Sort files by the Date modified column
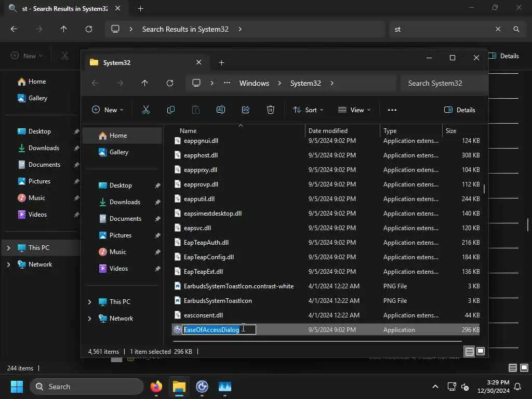 pos(328,130)
